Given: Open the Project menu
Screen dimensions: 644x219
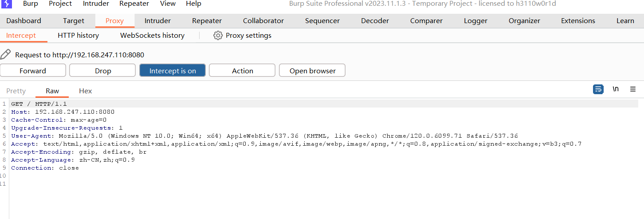Looking at the screenshot, I should [x=60, y=4].
